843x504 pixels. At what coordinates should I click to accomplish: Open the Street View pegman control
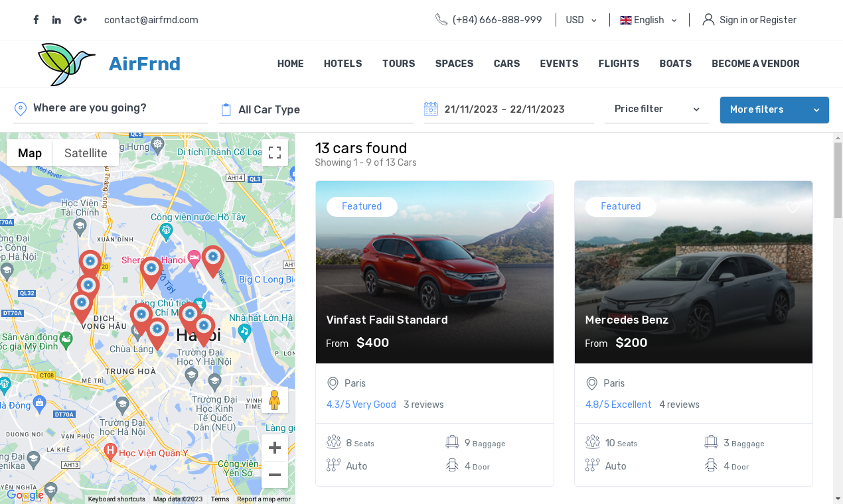pyautogui.click(x=275, y=400)
